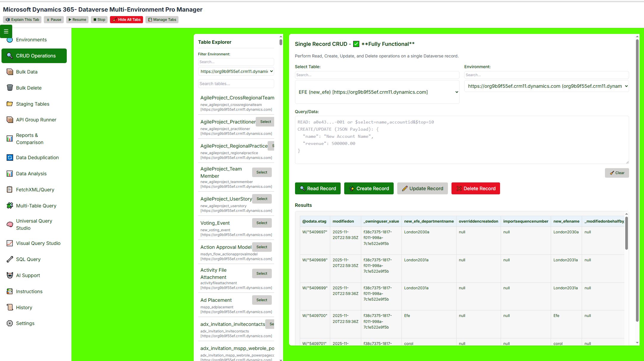Expand the Environment dropdown for org9b9f55ef
The width and height of the screenshot is (644, 361).
click(x=546, y=86)
